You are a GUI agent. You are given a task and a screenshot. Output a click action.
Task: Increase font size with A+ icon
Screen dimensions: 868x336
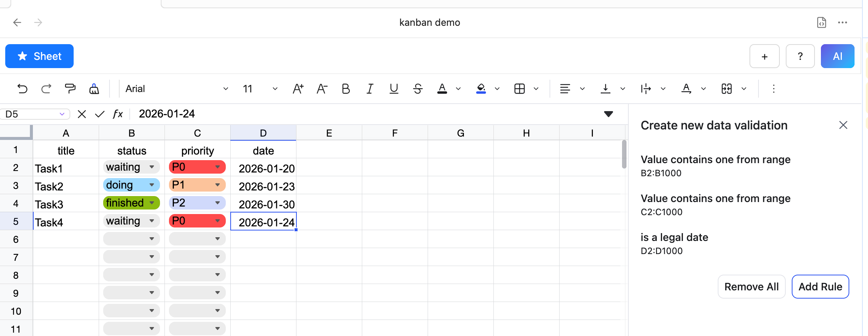[x=298, y=89]
